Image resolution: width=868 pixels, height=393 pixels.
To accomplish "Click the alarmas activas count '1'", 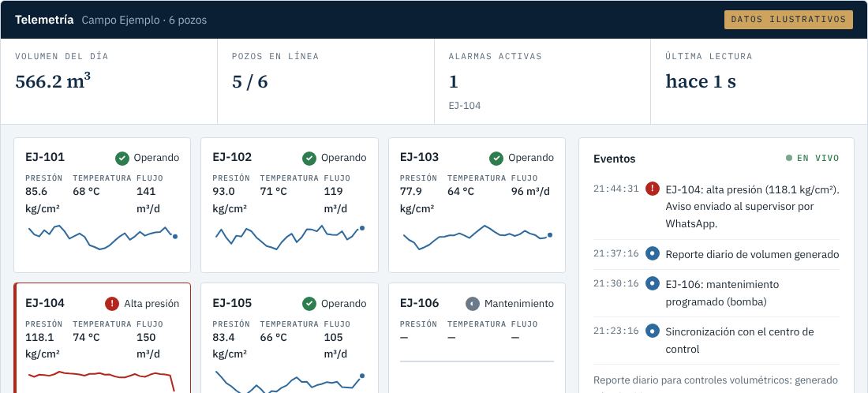I will (x=454, y=81).
